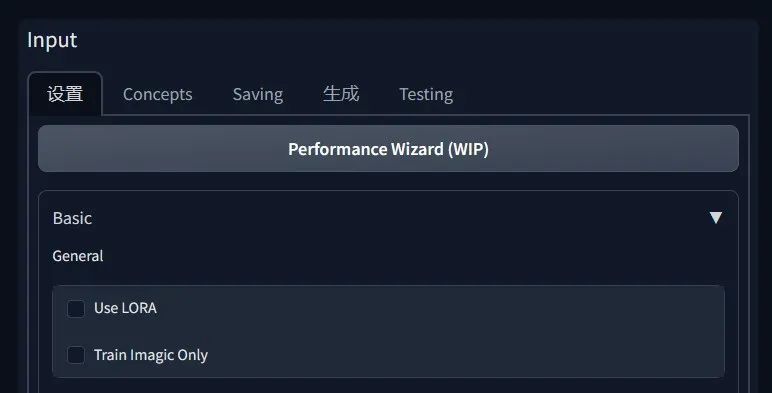Go to the Testing tab
Image resolution: width=772 pixels, height=393 pixels.
tap(426, 94)
